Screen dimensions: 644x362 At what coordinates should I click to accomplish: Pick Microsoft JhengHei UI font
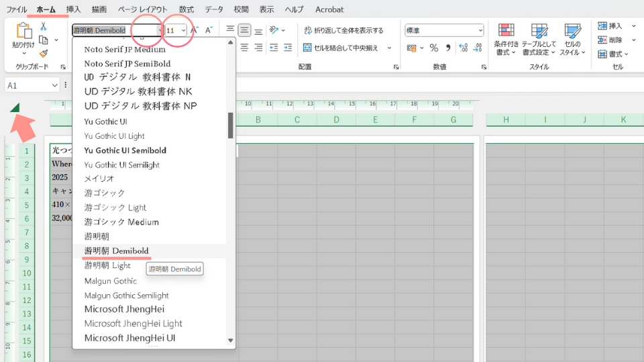coord(129,338)
